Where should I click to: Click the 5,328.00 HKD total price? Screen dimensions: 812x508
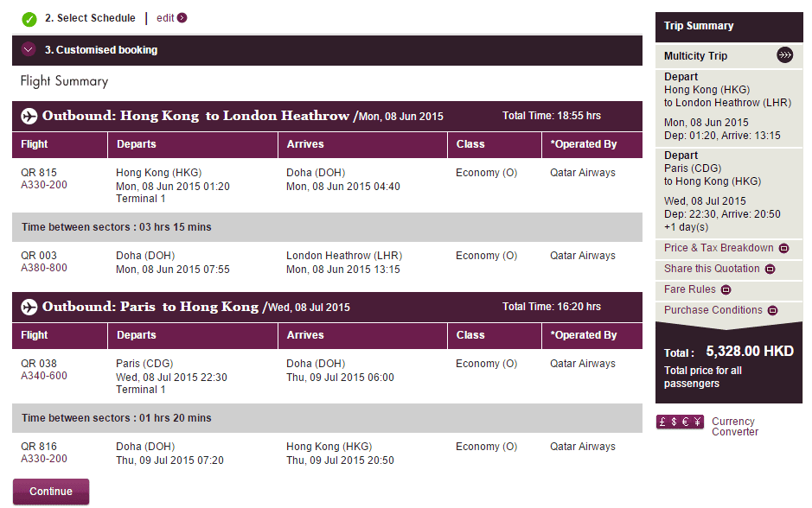click(x=750, y=352)
